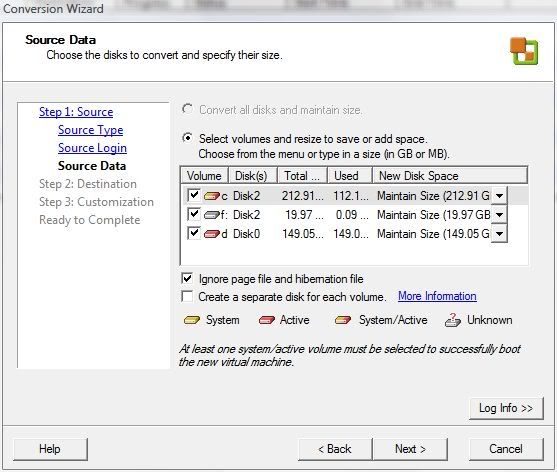Select the 'Select volumes and resize' radio button
This screenshot has height=472, width=557.
(187, 138)
